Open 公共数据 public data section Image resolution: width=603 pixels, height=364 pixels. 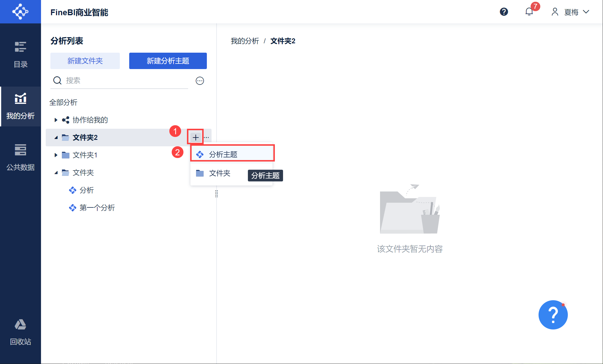[x=21, y=157]
